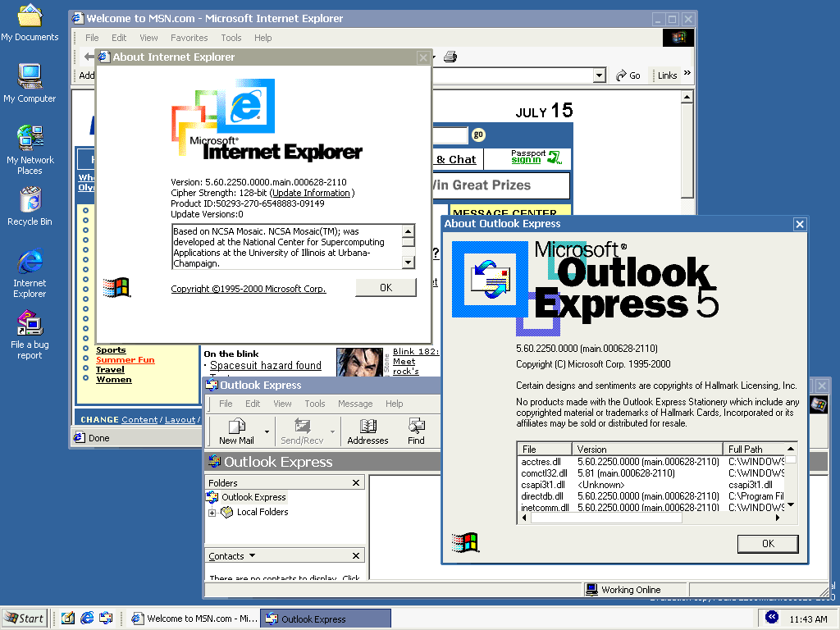Open the IE address bar dropdown
The image size is (840, 630).
coord(600,75)
